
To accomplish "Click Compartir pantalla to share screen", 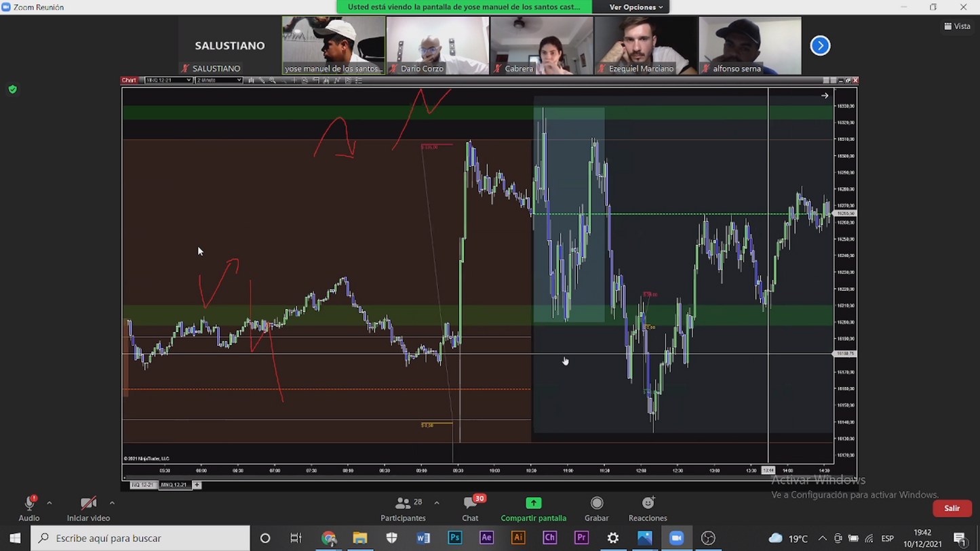I will click(x=533, y=504).
